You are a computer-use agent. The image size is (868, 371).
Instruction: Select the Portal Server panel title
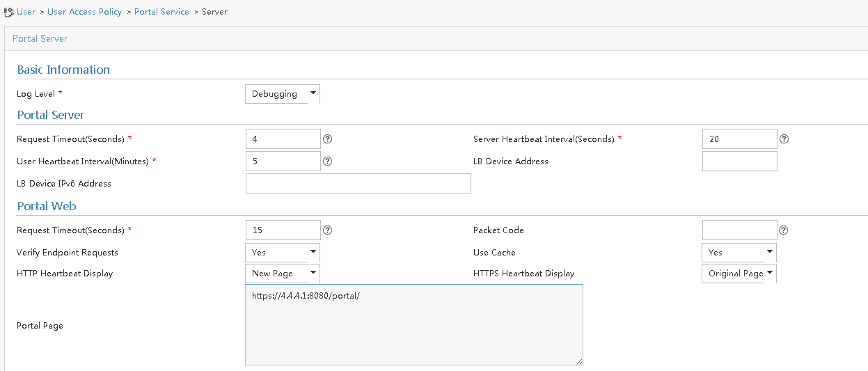coord(40,38)
